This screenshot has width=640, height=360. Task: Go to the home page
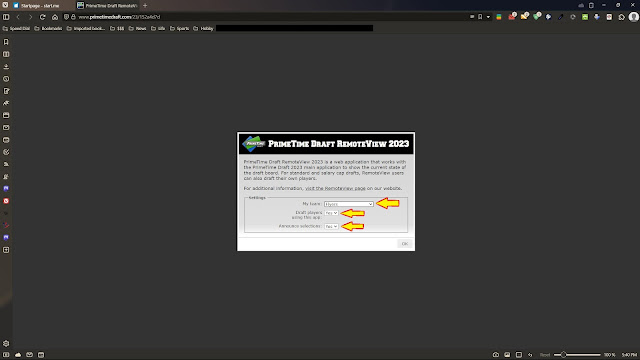tap(55, 17)
